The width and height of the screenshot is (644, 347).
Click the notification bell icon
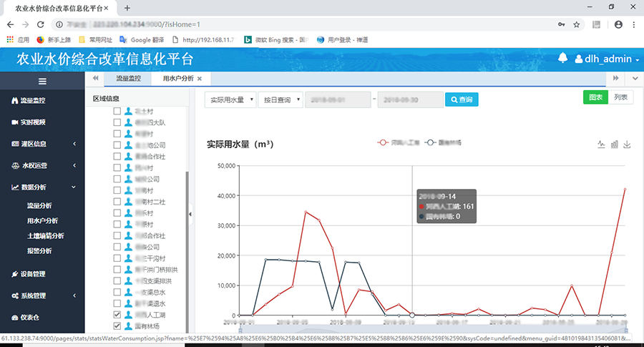[x=562, y=58]
